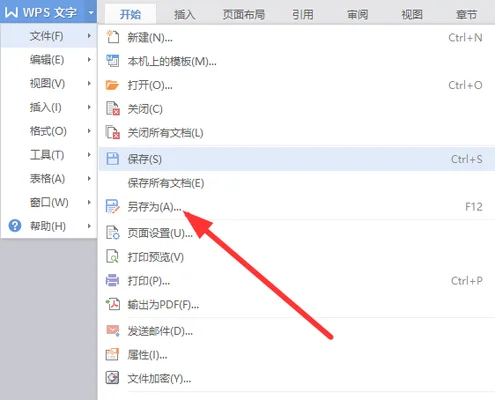The image size is (495, 400).
Task: Choose 文件加密(Y)... menu entry
Action: click(x=297, y=378)
